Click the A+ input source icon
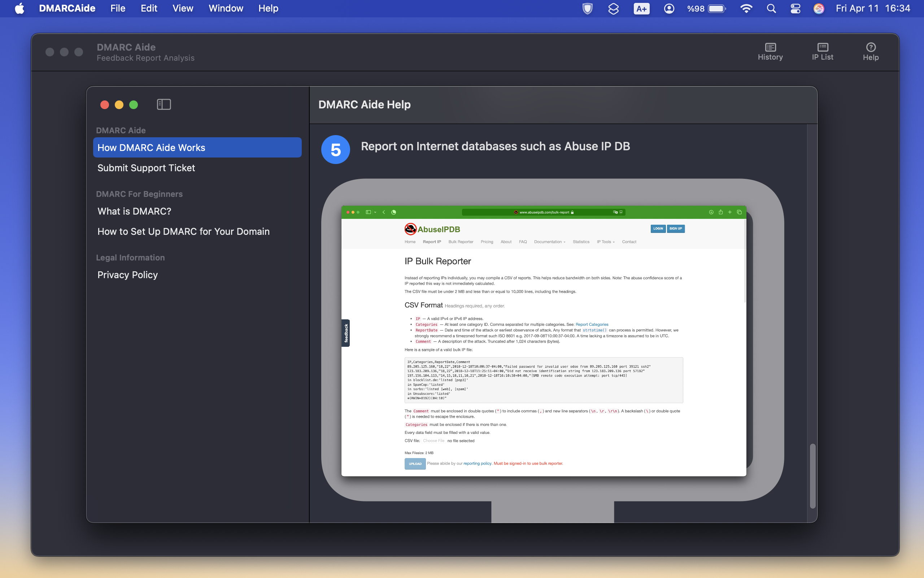Image resolution: width=924 pixels, height=578 pixels. [641, 8]
